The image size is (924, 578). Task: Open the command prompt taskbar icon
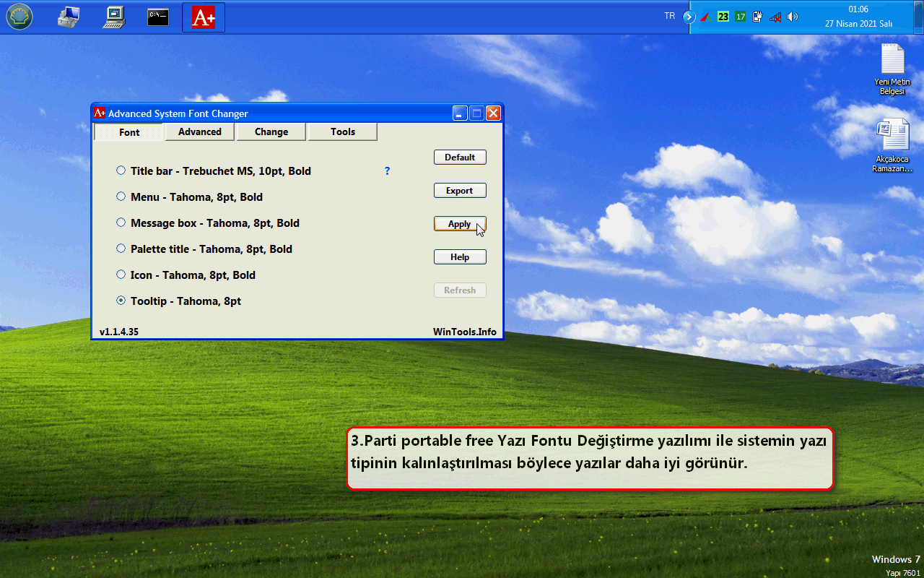click(x=158, y=17)
